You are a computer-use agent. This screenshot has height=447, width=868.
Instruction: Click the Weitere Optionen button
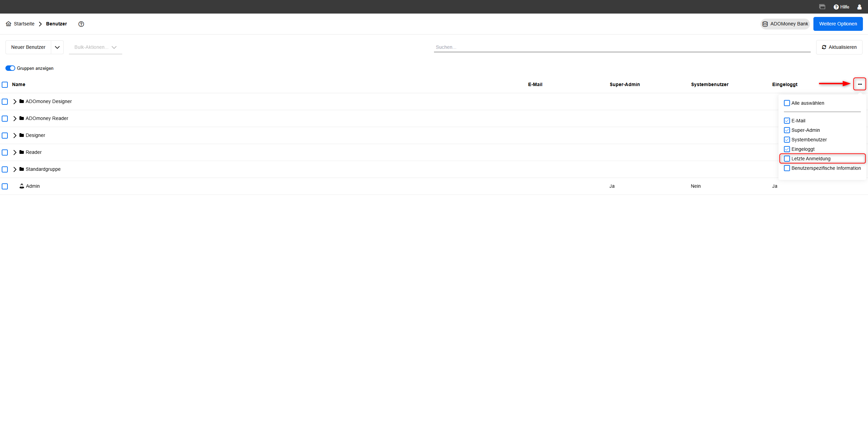click(x=838, y=24)
